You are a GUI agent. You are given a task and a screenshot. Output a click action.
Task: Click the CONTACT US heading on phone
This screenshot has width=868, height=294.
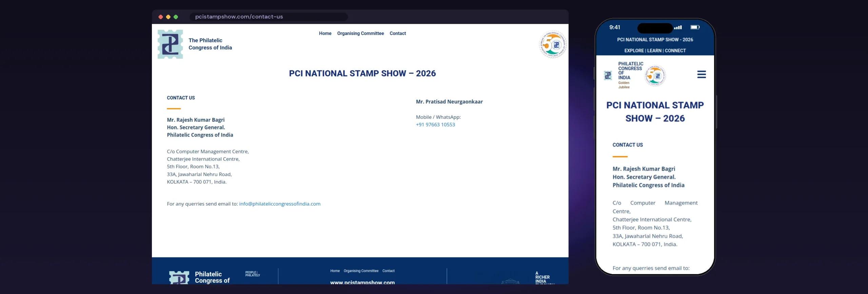(628, 145)
